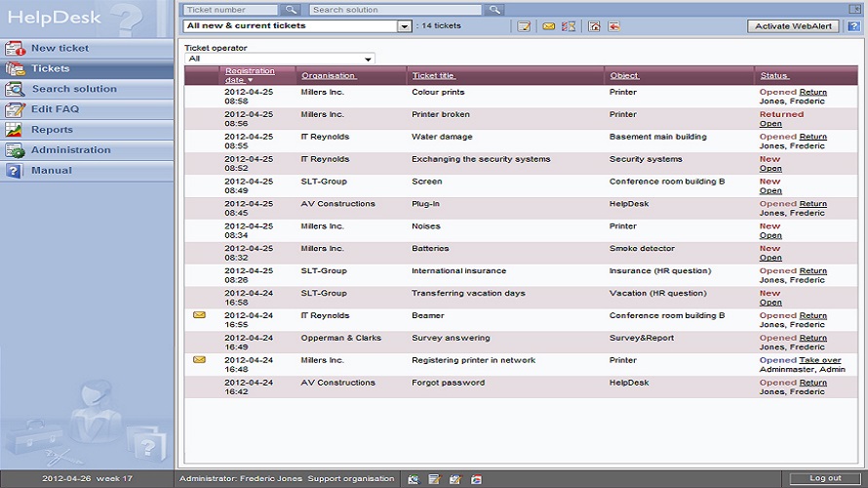Click the New ticket sidebar icon
The width and height of the screenshot is (868, 488).
[15, 49]
